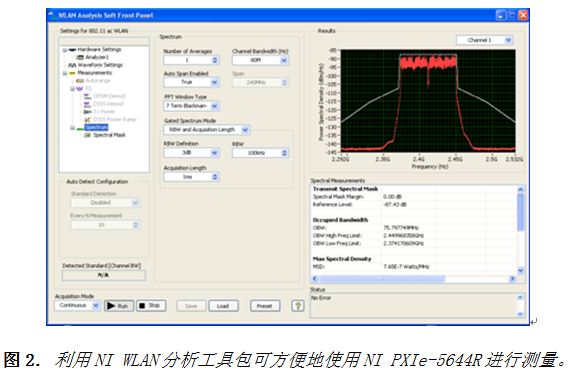Open the Channel Bandwidth dropdown
The image size is (569, 374).
(x=284, y=60)
